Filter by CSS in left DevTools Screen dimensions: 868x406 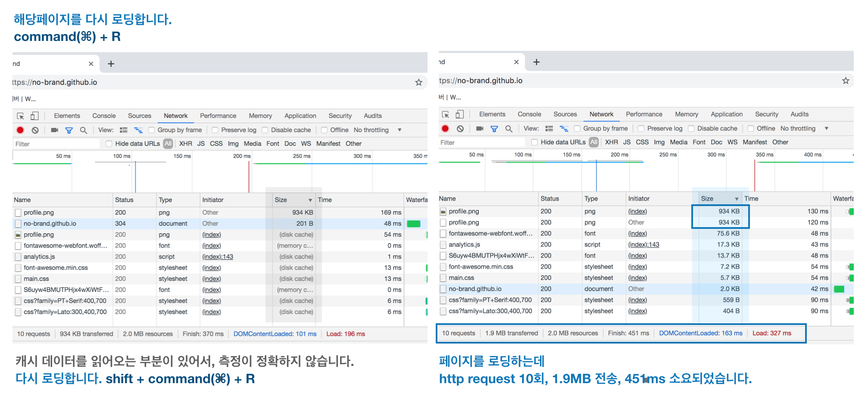click(216, 144)
